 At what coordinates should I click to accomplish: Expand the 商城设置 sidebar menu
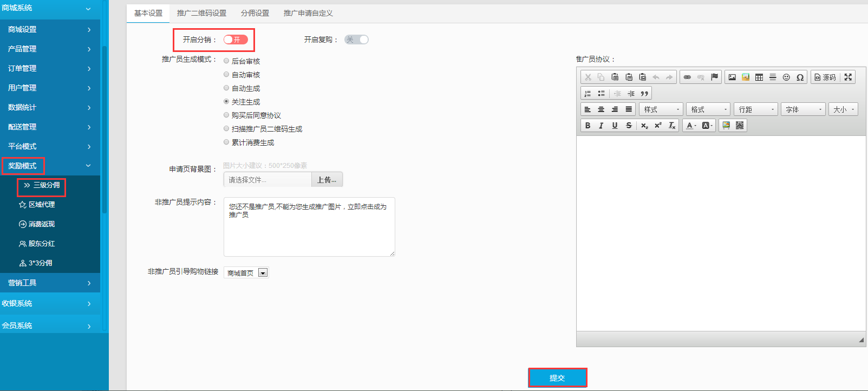(x=50, y=29)
